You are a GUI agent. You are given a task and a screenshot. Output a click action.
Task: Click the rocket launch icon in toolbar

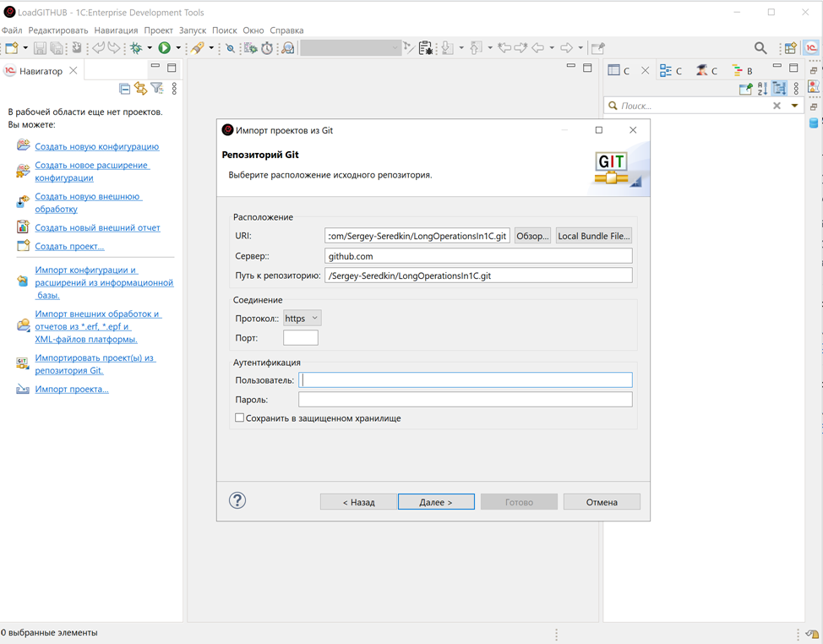(198, 48)
